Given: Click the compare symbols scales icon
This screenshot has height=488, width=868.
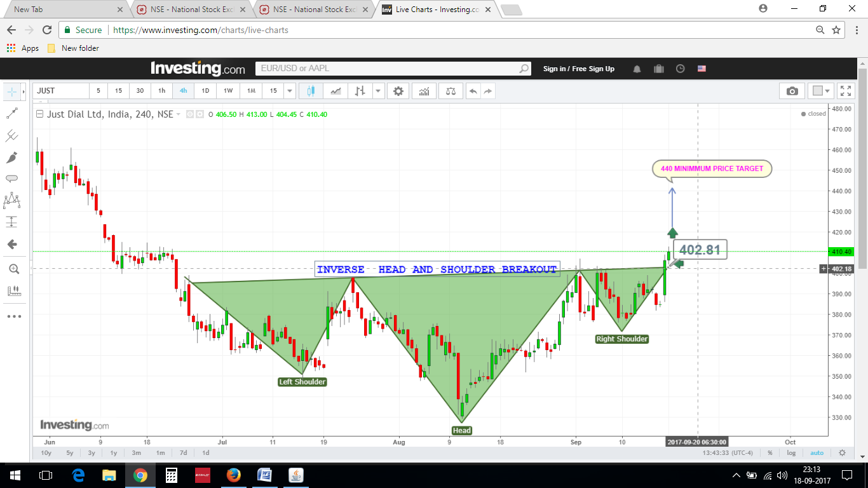Looking at the screenshot, I should tap(451, 91).
